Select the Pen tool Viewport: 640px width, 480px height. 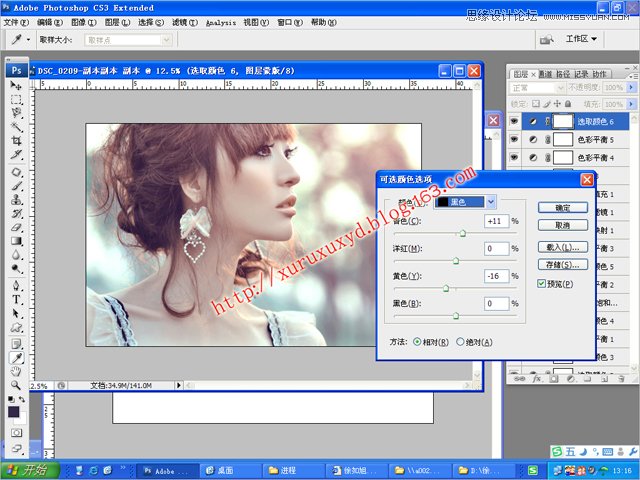click(x=16, y=285)
